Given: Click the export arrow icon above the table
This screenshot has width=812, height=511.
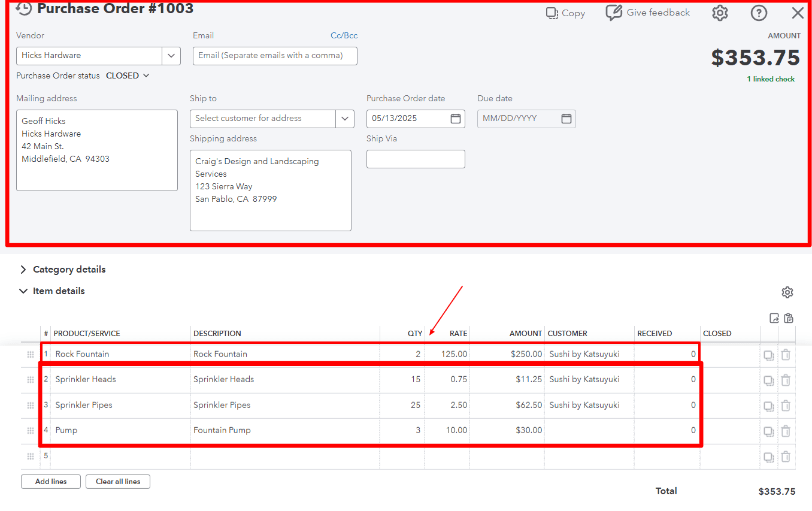Looking at the screenshot, I should pyautogui.click(x=774, y=318).
